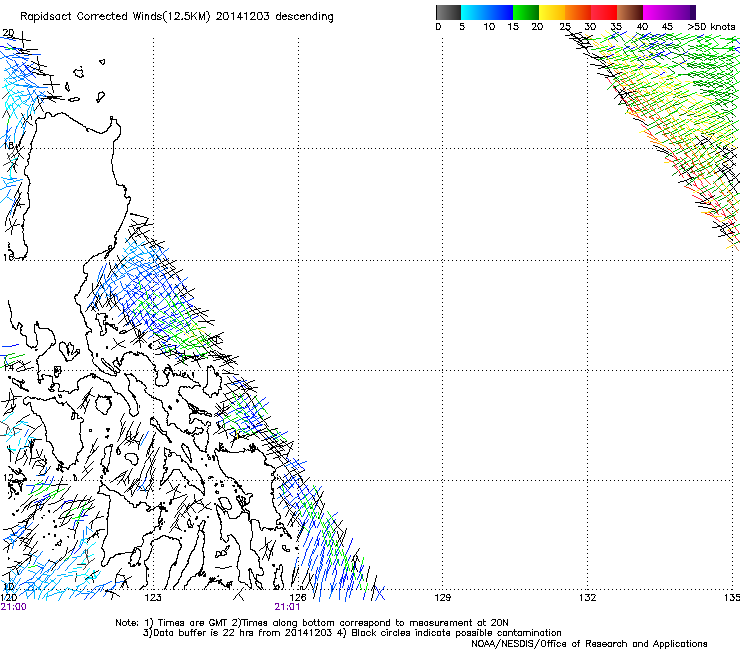Select the brown 35-40 knots legend color

point(630,12)
